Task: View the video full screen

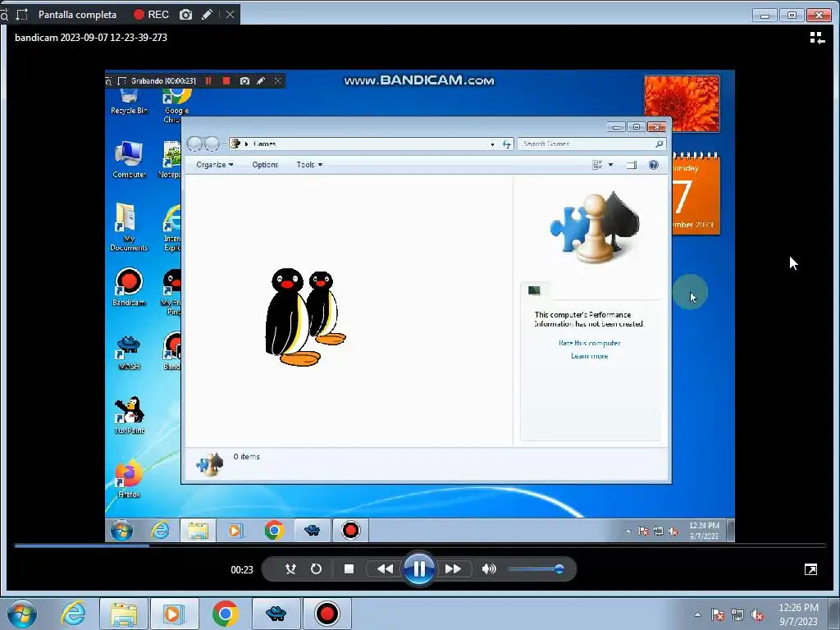Action: coord(810,569)
